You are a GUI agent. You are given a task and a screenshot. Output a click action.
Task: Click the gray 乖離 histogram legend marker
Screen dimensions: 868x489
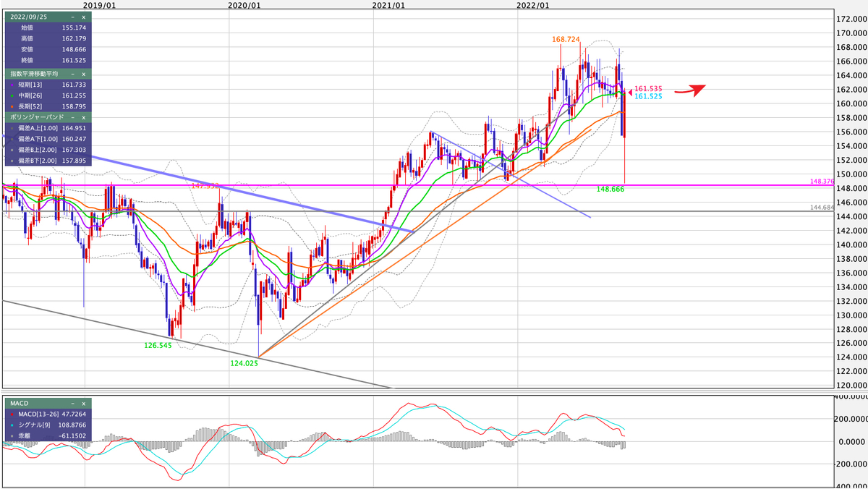coord(12,436)
